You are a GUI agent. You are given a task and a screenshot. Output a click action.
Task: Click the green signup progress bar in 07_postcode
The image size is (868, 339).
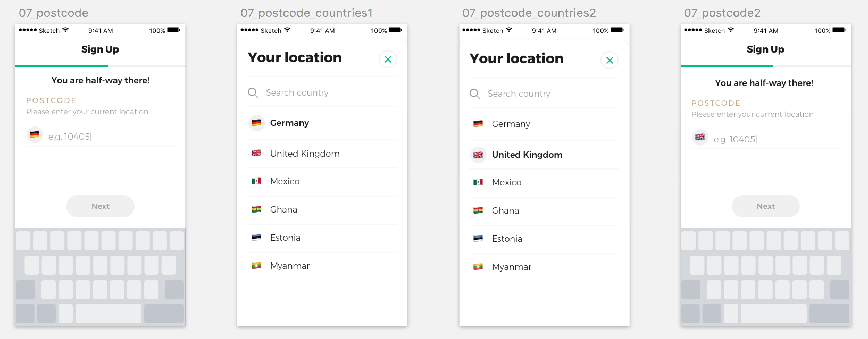click(62, 66)
